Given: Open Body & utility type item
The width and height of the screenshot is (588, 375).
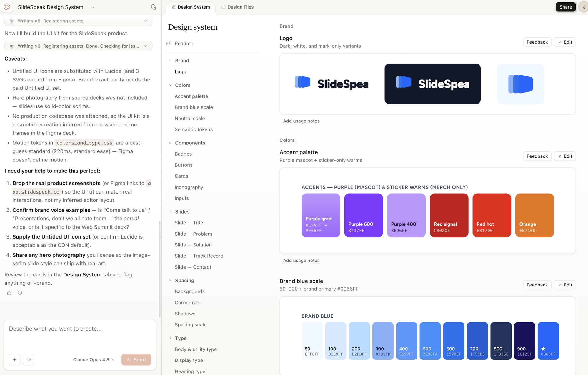Looking at the screenshot, I should pos(196,349).
